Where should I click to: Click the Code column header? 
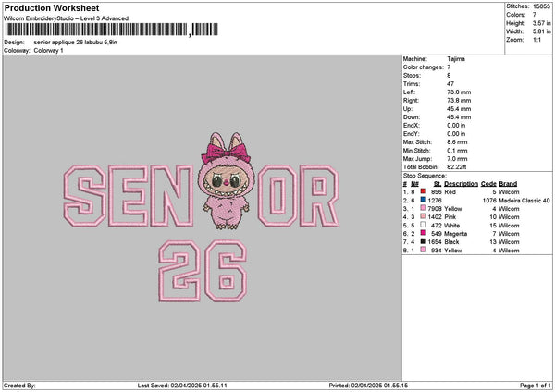point(488,183)
